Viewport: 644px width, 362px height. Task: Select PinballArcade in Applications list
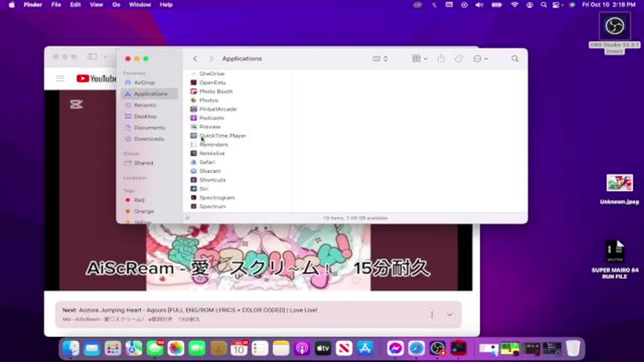pos(217,109)
